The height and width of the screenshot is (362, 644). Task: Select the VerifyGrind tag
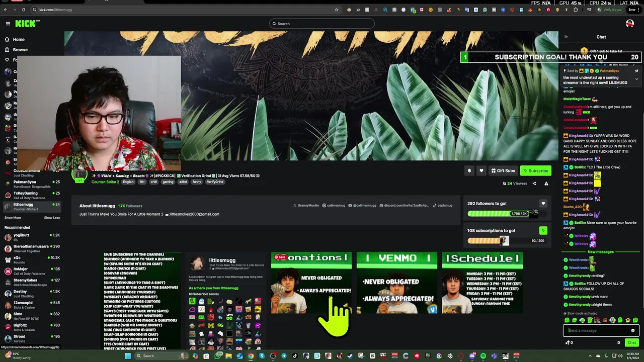click(x=215, y=182)
